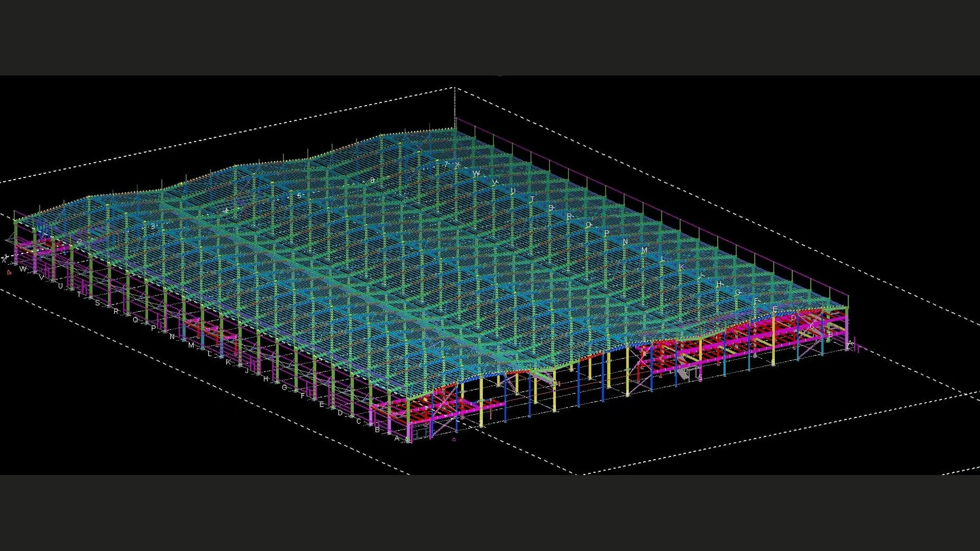Select ground-level grid label A at building corner

(x=397, y=438)
